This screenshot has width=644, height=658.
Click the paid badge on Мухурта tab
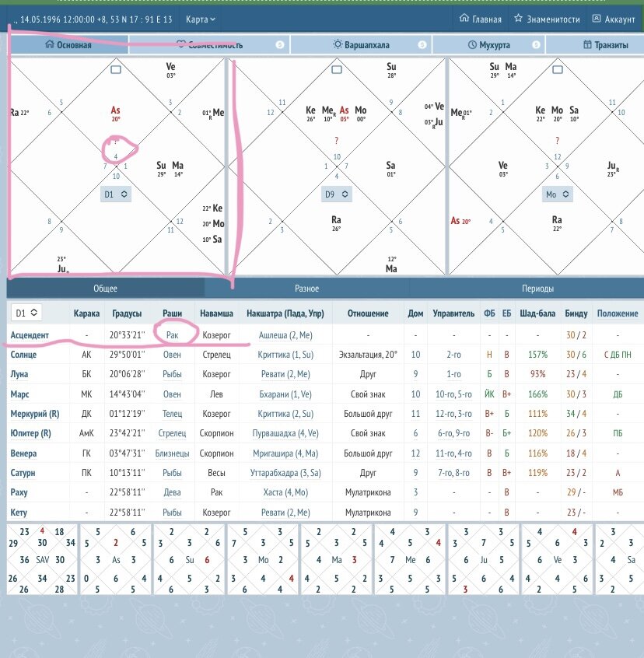(x=536, y=45)
